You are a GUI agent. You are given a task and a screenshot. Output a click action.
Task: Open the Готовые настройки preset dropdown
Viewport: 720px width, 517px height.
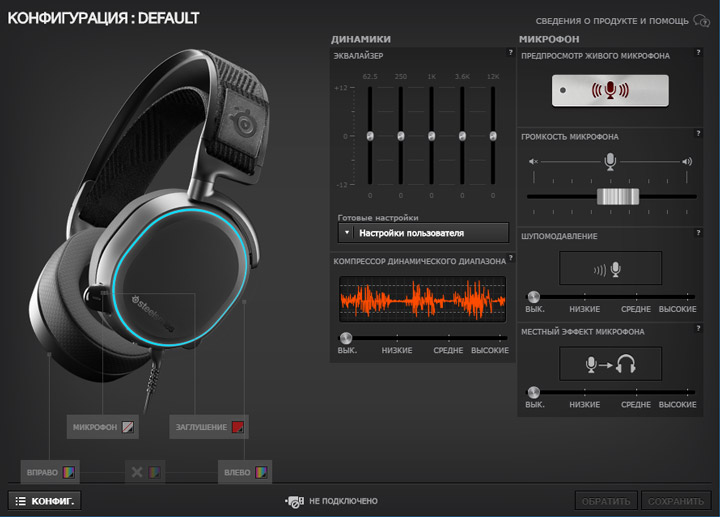[423, 233]
